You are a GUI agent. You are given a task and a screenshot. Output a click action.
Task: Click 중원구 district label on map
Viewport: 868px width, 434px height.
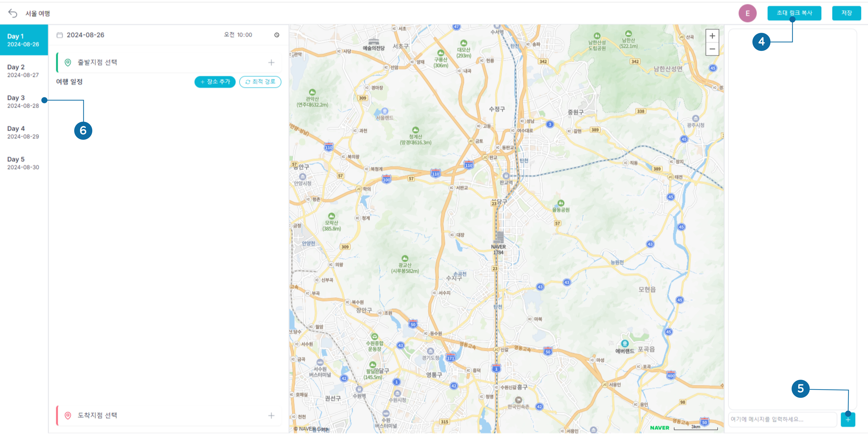point(575,112)
